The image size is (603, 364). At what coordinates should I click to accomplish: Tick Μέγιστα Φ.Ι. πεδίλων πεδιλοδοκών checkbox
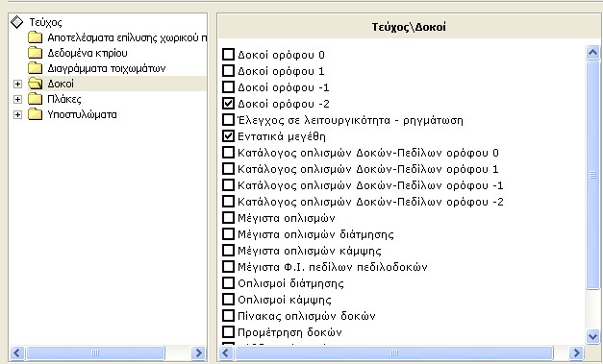(x=229, y=267)
